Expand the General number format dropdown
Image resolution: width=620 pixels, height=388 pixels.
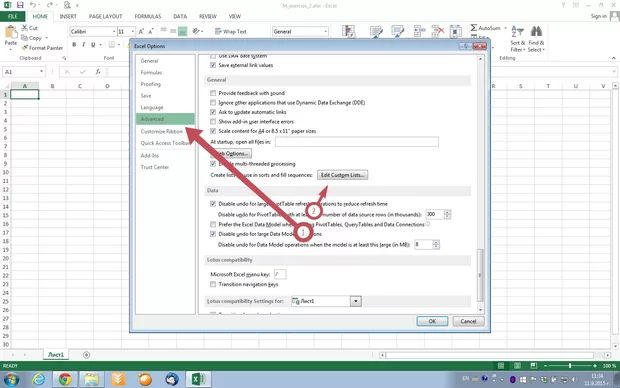[x=325, y=32]
